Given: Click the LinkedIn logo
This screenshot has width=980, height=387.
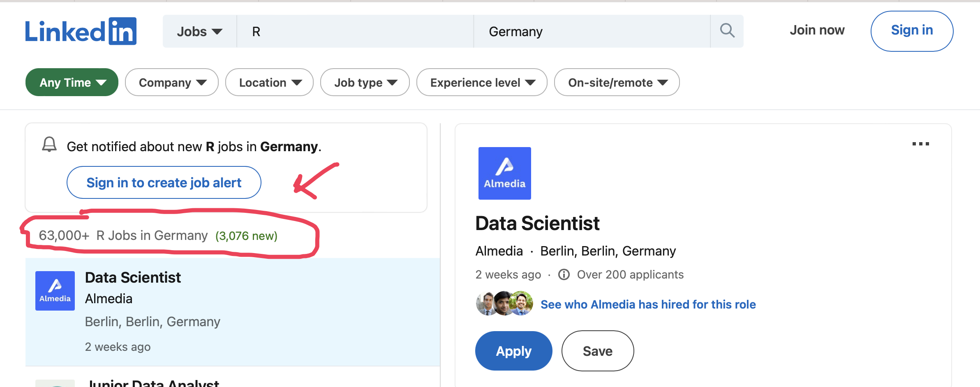Looking at the screenshot, I should click(81, 31).
